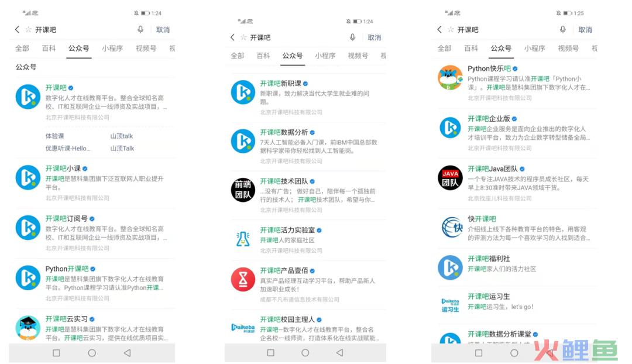This screenshot has width=632, height=364.
Task: Open 快开课吧 account title
Action: pyautogui.click(x=482, y=218)
